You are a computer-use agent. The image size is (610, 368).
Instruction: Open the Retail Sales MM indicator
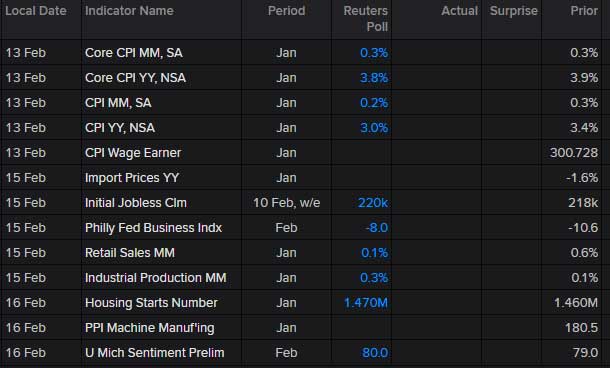click(x=130, y=253)
